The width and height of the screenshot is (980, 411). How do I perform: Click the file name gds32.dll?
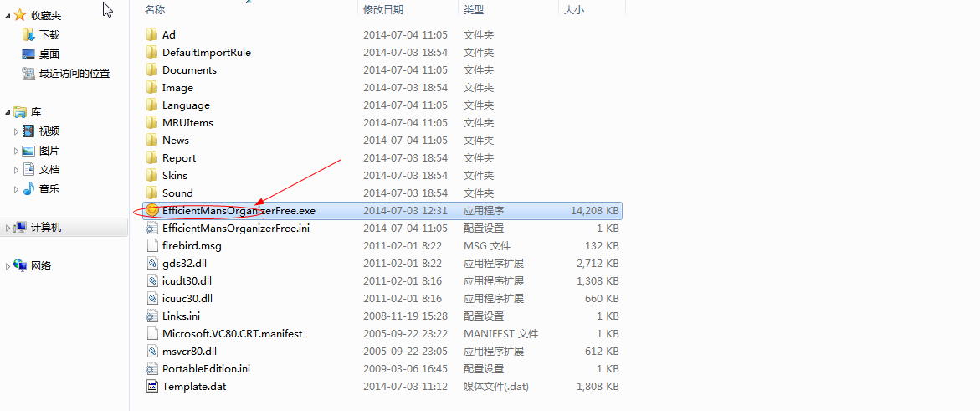(184, 264)
